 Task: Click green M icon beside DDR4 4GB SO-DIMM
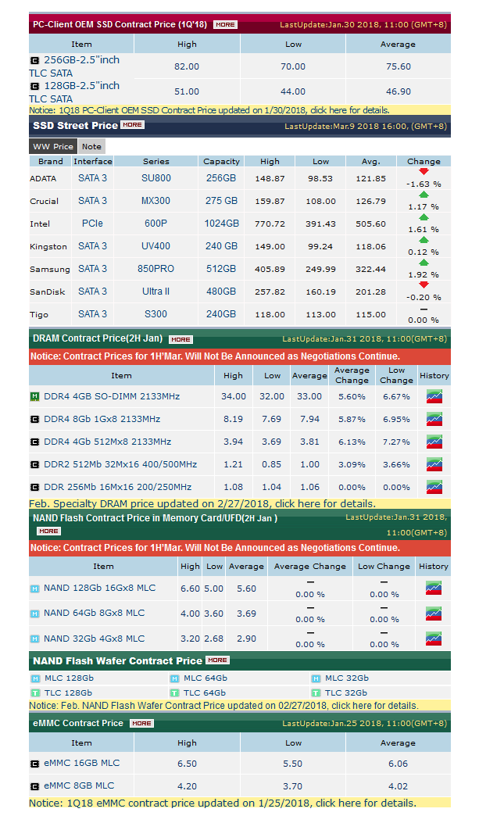pyautogui.click(x=34, y=397)
